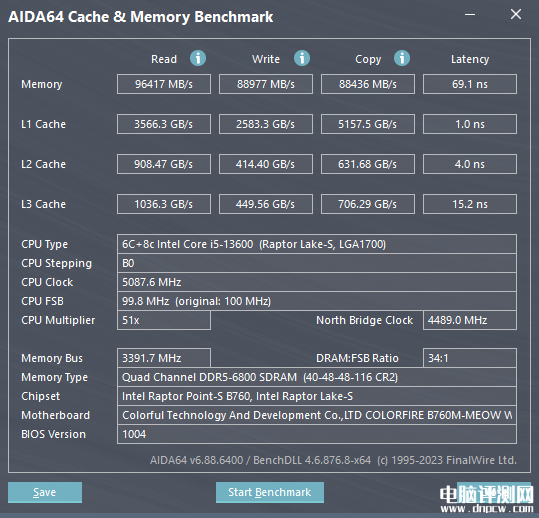The image size is (539, 518).
Task: Select L2 Cache read value 908.47 GB/s
Action: pyautogui.click(x=164, y=164)
